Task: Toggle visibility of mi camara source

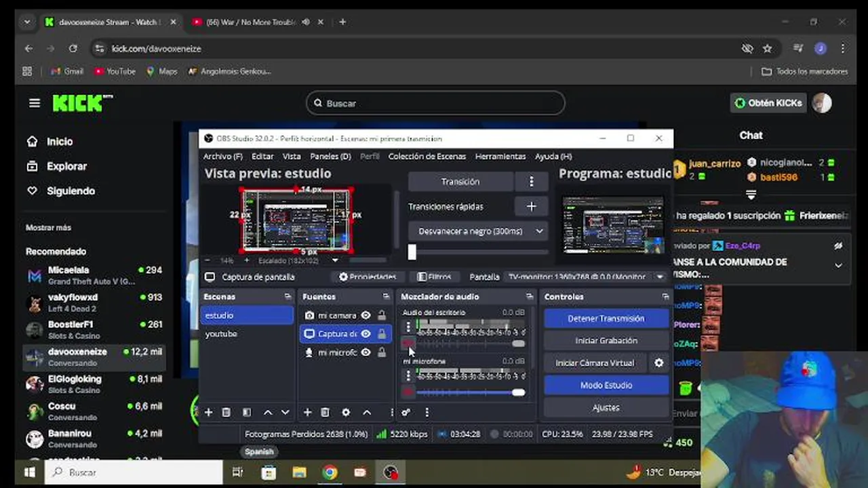Action: click(366, 315)
